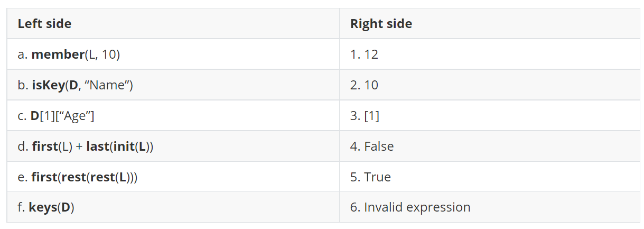Select the right-side option '2. 10'
The width and height of the screenshot is (644, 229).
click(364, 85)
